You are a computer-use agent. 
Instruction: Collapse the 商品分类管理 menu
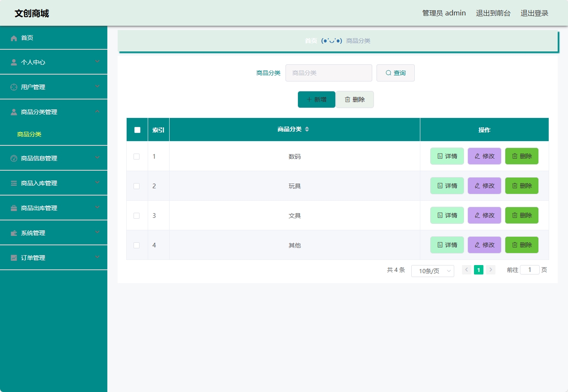pyautogui.click(x=97, y=112)
